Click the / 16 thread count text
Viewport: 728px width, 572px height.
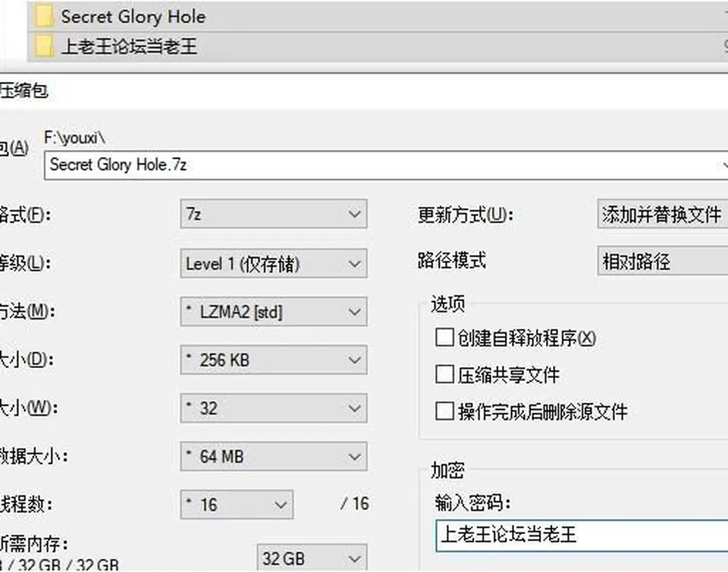(x=355, y=503)
